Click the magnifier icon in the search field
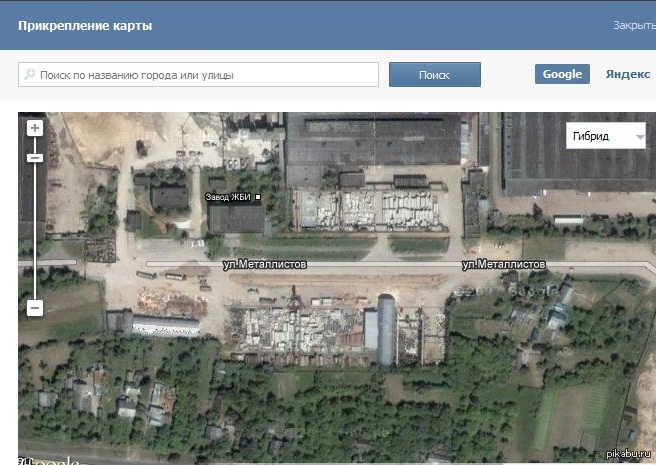 [30, 75]
